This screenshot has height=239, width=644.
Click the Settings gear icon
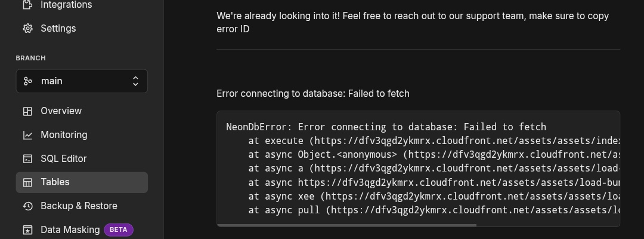tap(27, 28)
